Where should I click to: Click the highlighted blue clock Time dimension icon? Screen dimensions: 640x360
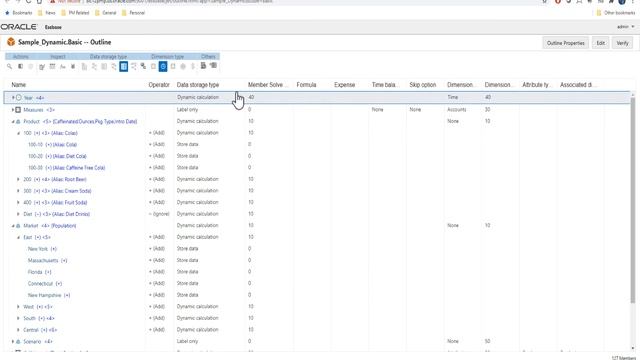(x=163, y=66)
